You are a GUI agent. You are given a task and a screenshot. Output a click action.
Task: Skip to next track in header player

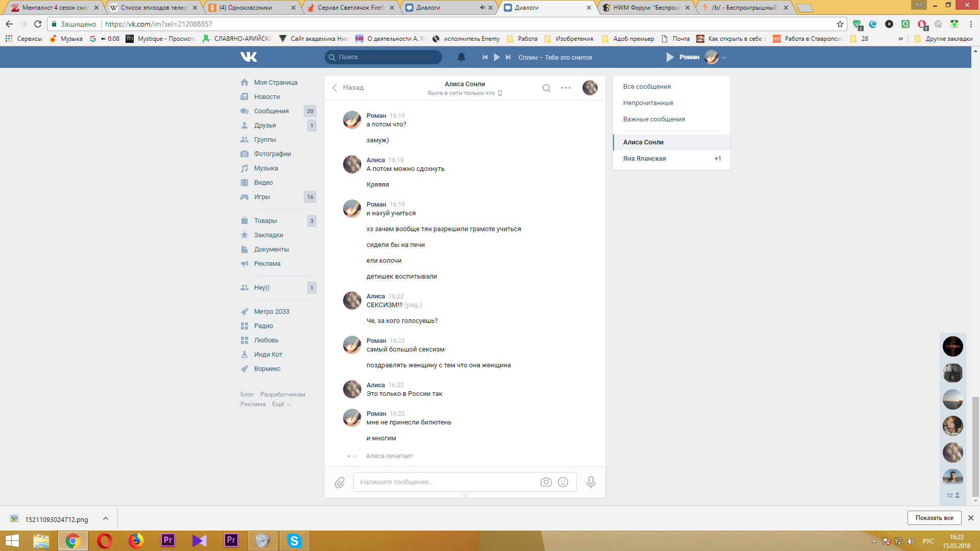pyautogui.click(x=508, y=57)
